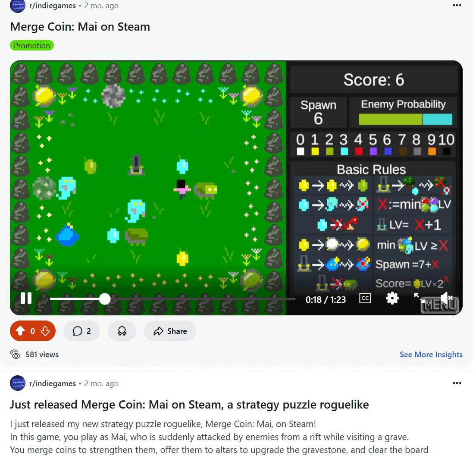Seek using the video progress handle
476x459 pixels.
(105, 299)
